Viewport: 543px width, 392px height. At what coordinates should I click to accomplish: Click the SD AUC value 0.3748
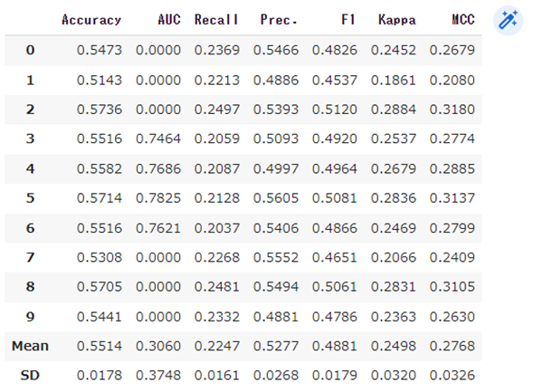point(158,376)
